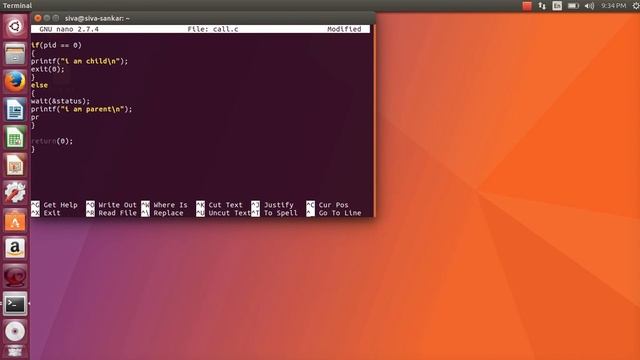This screenshot has height=360, width=640.
Task: Place cursor on printf "i am child\n" line
Action: 80,61
